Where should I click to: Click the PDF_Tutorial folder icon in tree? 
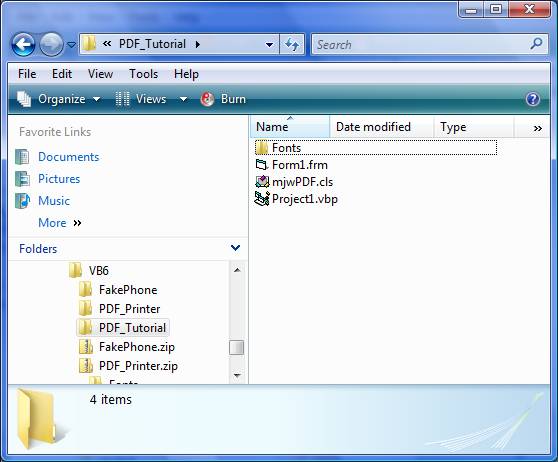point(85,327)
